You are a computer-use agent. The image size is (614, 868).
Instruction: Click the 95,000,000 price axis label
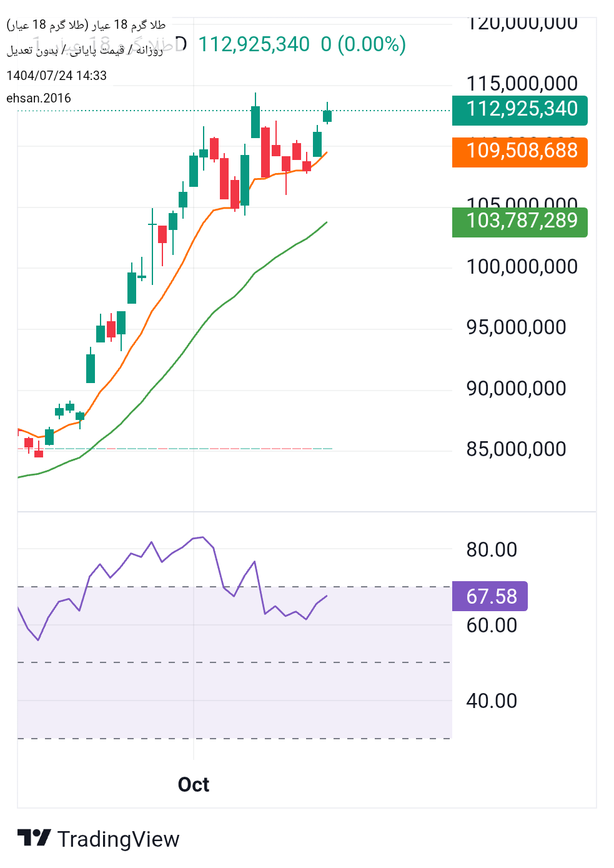coord(516,327)
